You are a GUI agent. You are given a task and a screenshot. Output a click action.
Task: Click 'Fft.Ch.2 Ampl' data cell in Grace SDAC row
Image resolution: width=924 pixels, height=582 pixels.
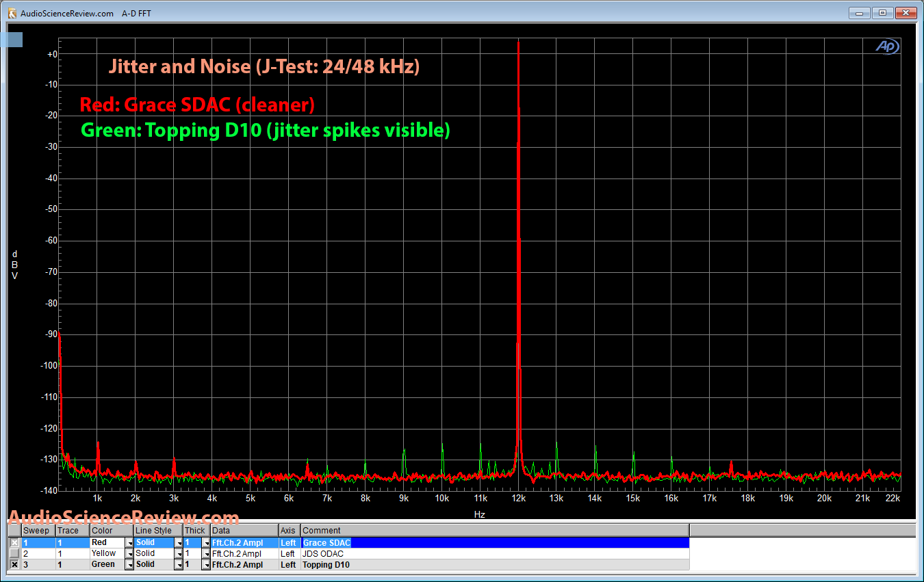(x=244, y=542)
